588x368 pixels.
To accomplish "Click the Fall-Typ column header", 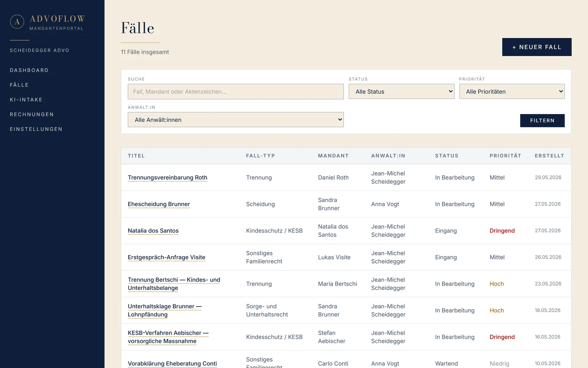I will pyautogui.click(x=261, y=156).
